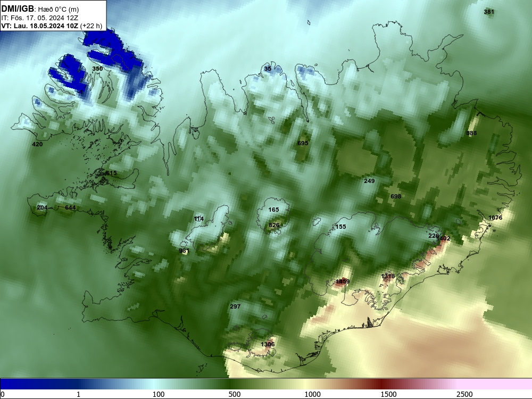The height and width of the screenshot is (399, 532).
Task: Click the 644 value label
Action: pos(70,207)
